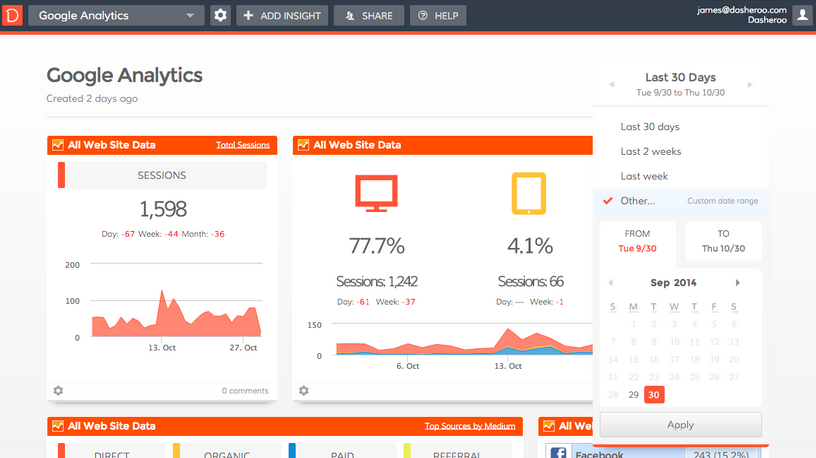Open the Total Sessions link
This screenshot has width=816, height=458.
[x=243, y=145]
